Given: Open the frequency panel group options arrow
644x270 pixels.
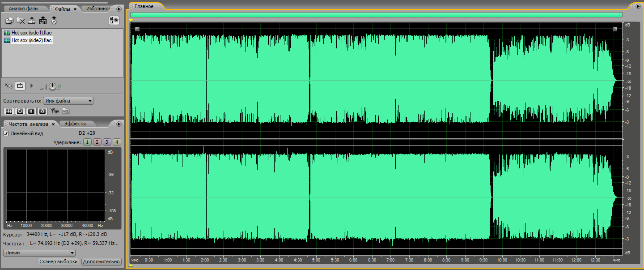Looking at the screenshot, I should coord(119,124).
